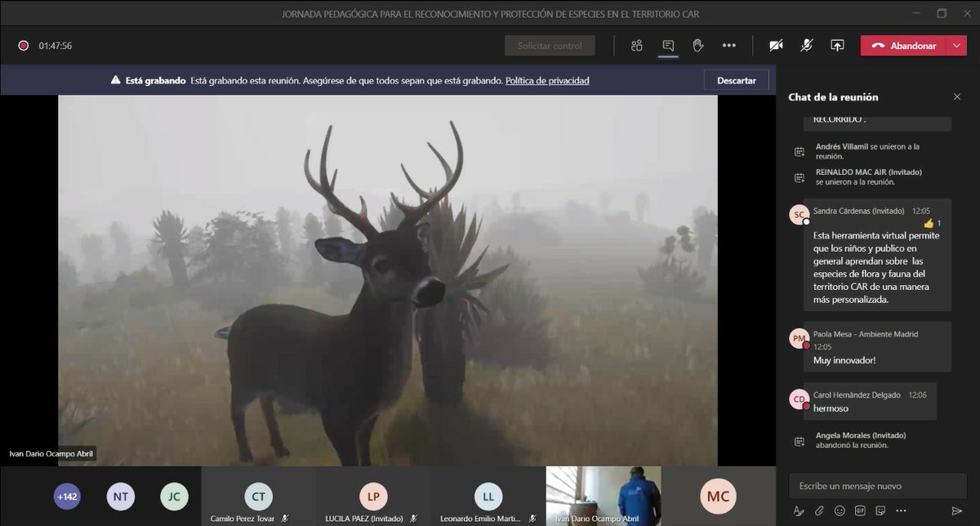Screen dimensions: 980x526
Task: Select the Leonardo Emilio participant tile
Action: [488, 496]
